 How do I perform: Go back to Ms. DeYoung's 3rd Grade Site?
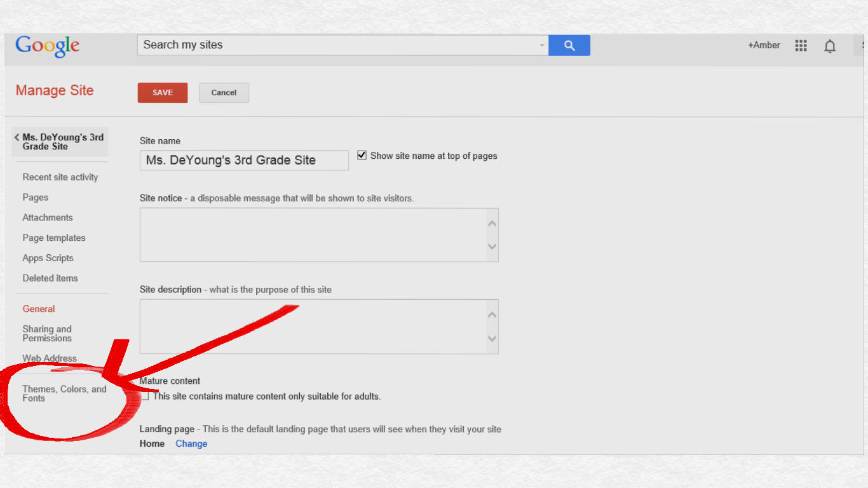point(60,142)
